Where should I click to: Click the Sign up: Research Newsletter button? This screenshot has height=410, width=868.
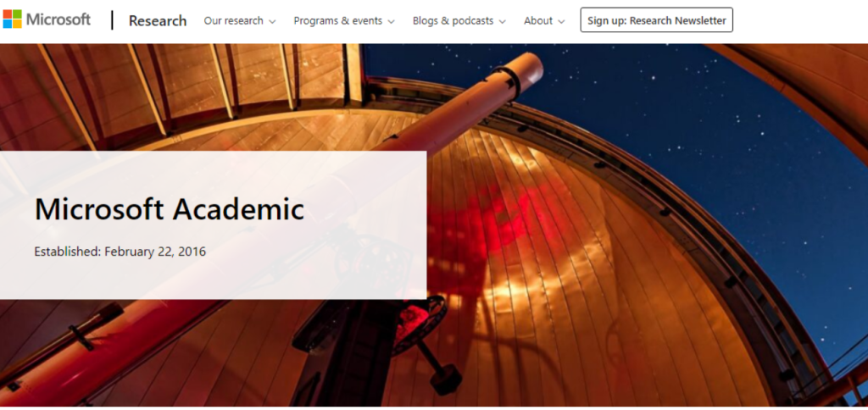pyautogui.click(x=657, y=20)
